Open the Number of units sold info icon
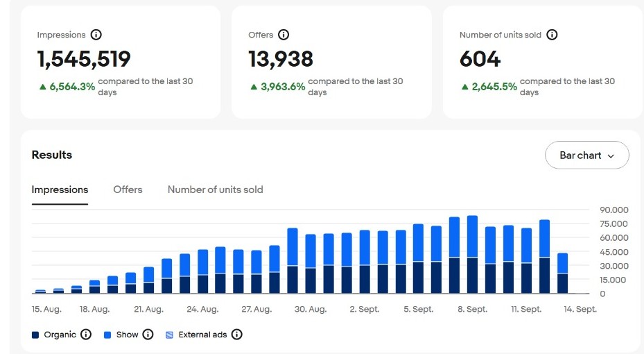 pos(552,35)
